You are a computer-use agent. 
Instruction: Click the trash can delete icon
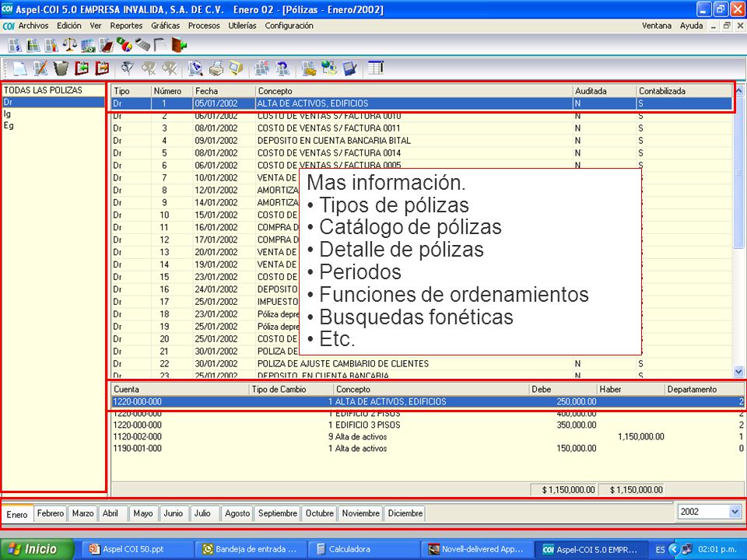61,68
